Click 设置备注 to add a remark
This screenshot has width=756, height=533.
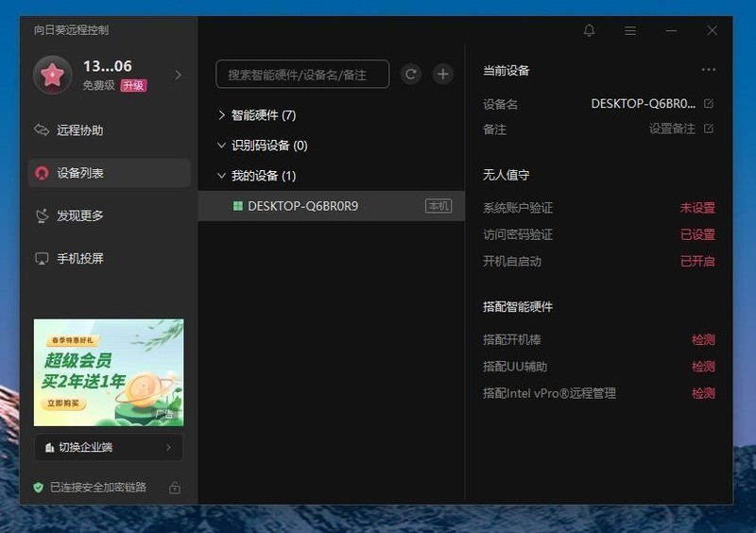pos(672,129)
